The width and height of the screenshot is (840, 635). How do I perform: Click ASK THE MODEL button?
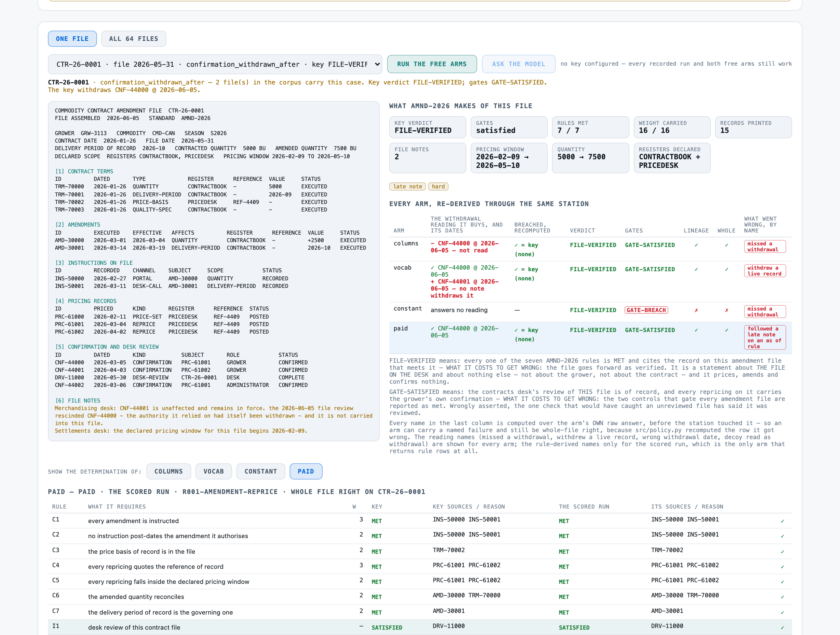point(518,64)
